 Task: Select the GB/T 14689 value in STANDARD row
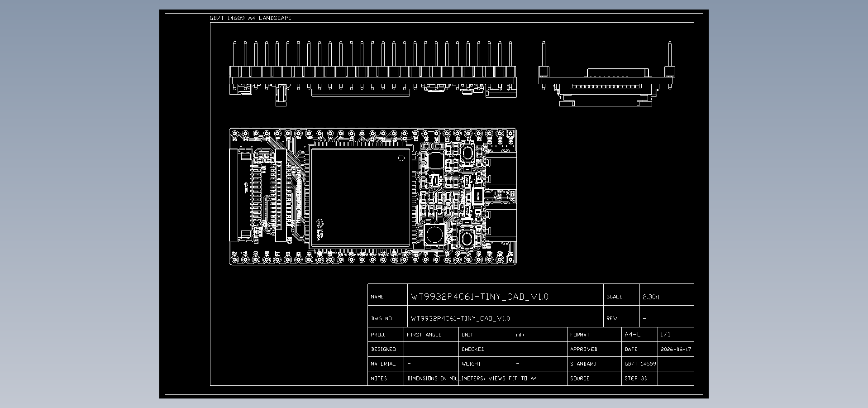click(640, 364)
